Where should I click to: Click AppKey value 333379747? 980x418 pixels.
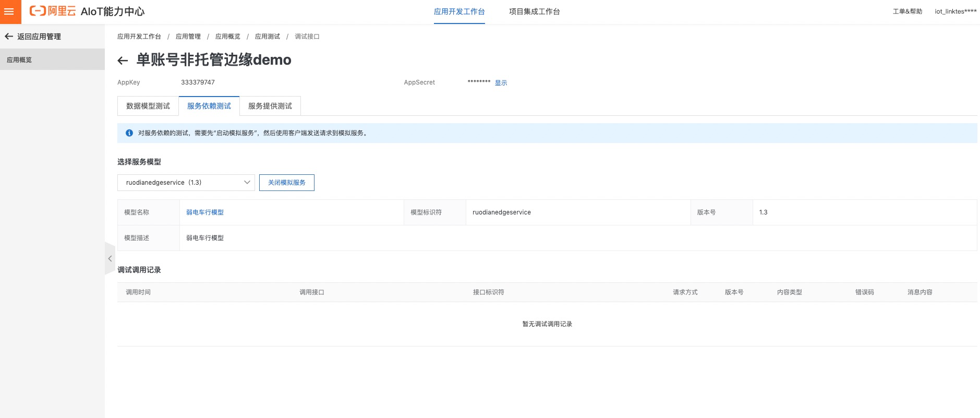click(x=198, y=82)
